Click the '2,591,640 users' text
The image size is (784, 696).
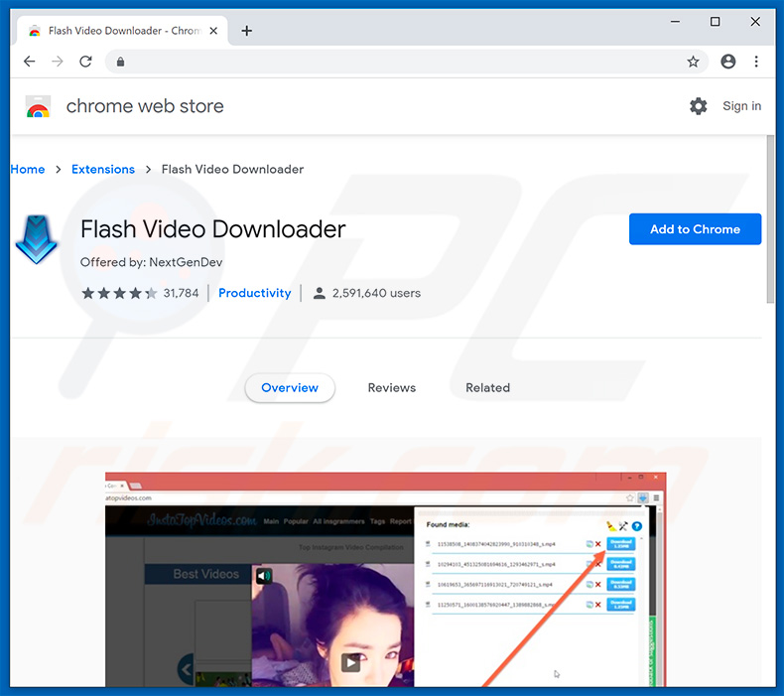coord(376,293)
